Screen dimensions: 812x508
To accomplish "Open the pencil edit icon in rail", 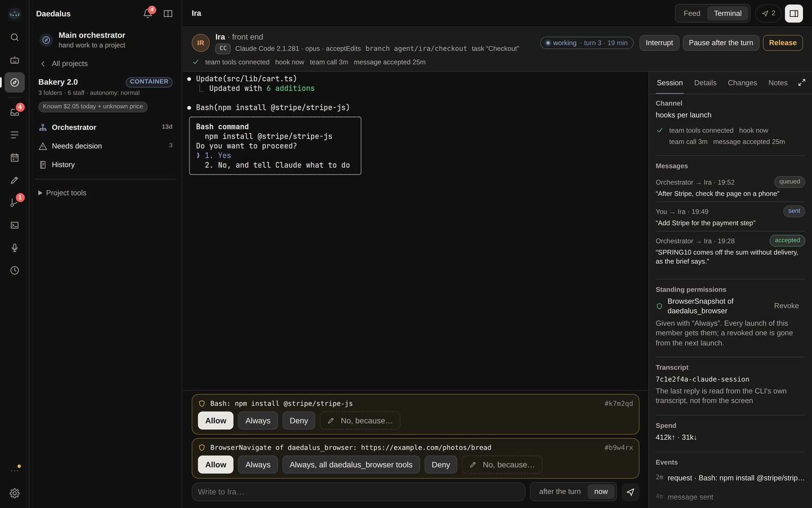I will pyautogui.click(x=15, y=180).
